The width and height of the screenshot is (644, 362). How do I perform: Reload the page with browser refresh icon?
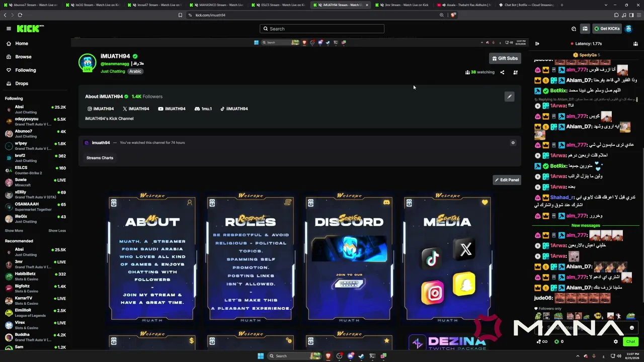click(x=20, y=15)
